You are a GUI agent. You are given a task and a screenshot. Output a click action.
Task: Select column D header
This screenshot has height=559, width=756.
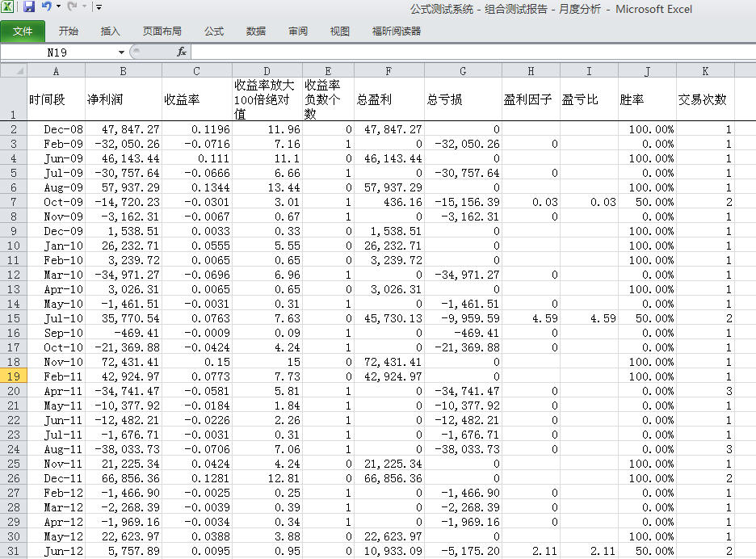tap(267, 70)
